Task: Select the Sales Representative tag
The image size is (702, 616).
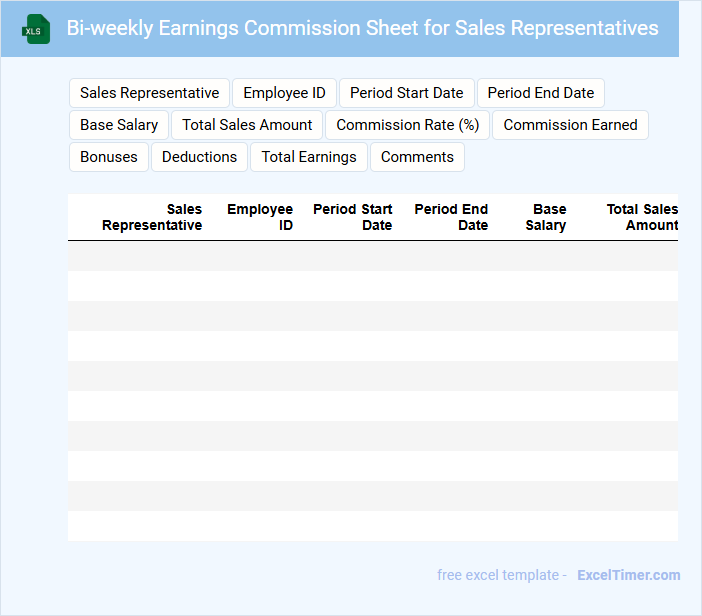Action: [149, 93]
